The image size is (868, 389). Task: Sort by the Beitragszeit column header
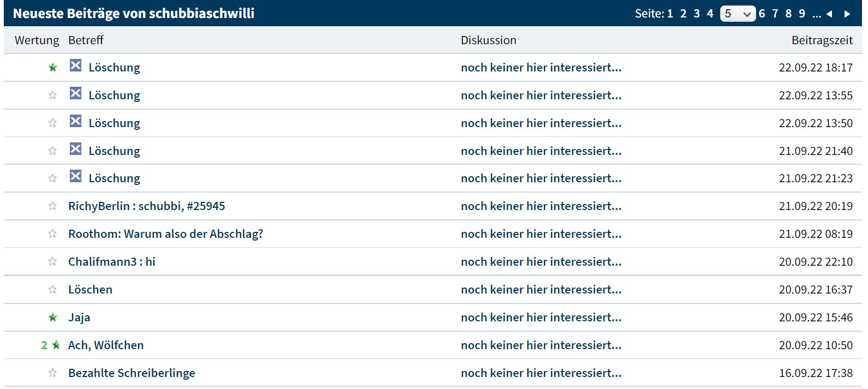tap(822, 40)
